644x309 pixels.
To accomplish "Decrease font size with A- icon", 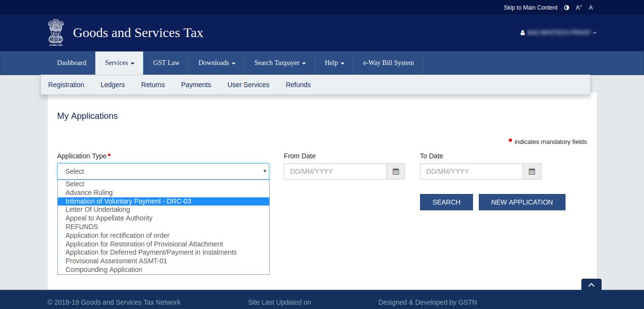I will click(591, 8).
